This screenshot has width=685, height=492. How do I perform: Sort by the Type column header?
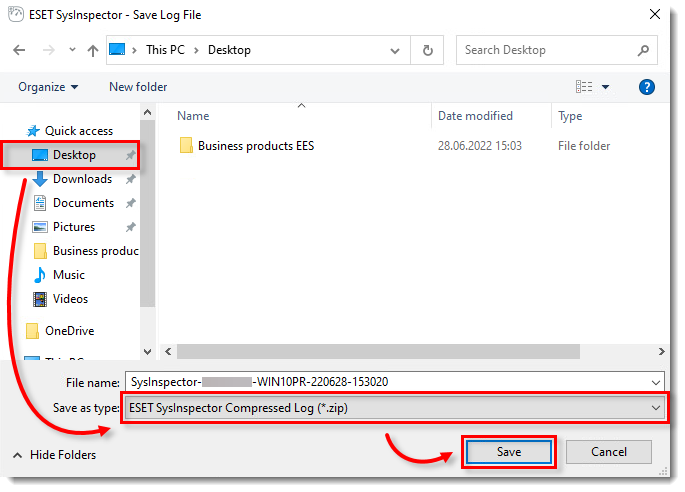click(x=570, y=116)
